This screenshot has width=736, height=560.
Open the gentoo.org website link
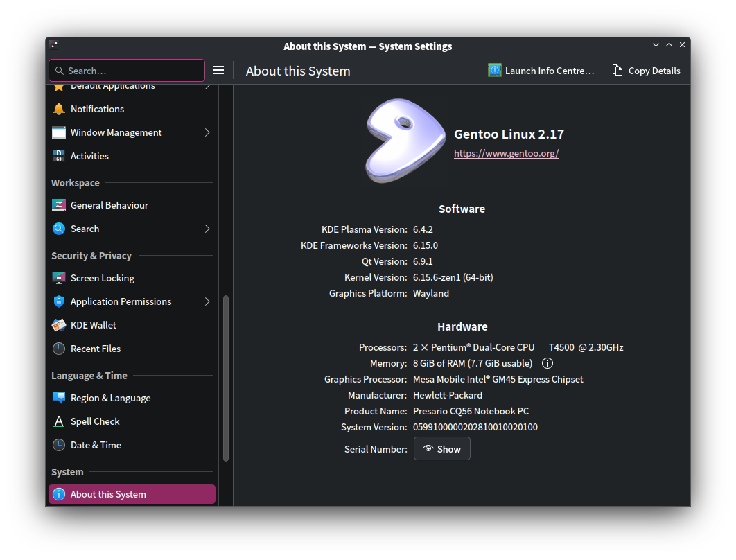point(506,153)
